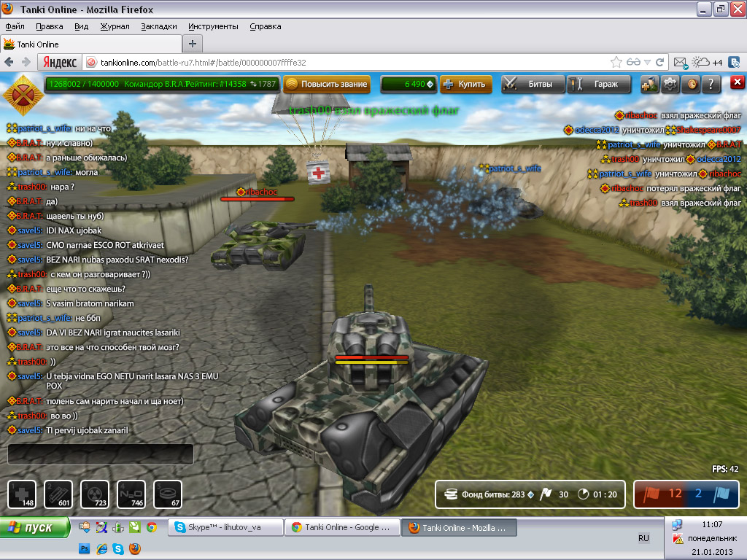Open the Правка menu
747x560 pixels.
point(50,27)
